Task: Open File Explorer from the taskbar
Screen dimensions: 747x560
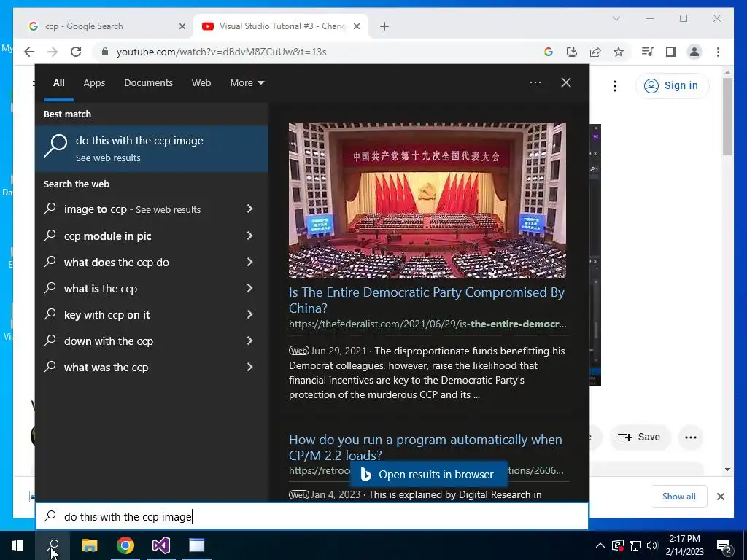Action: [89, 545]
